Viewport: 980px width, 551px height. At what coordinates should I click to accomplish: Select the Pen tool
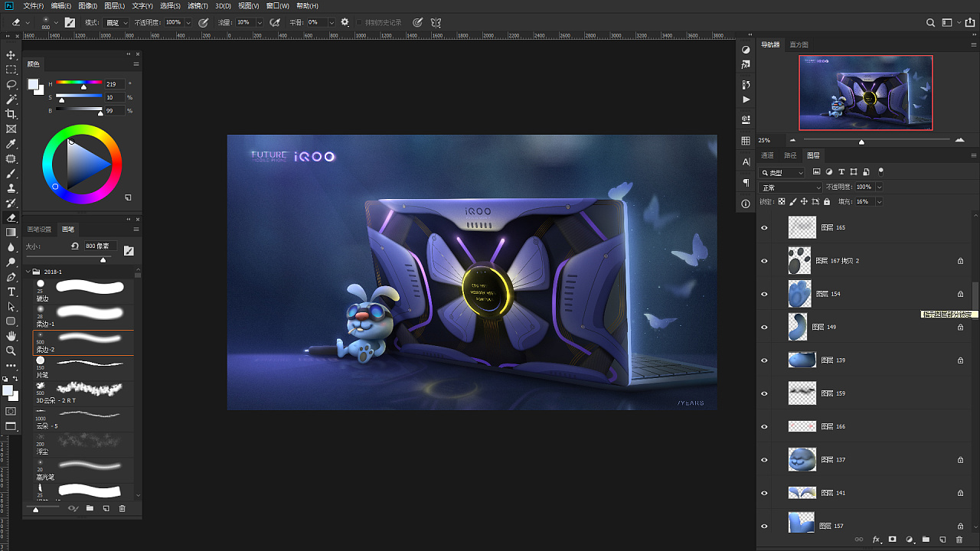tap(11, 277)
